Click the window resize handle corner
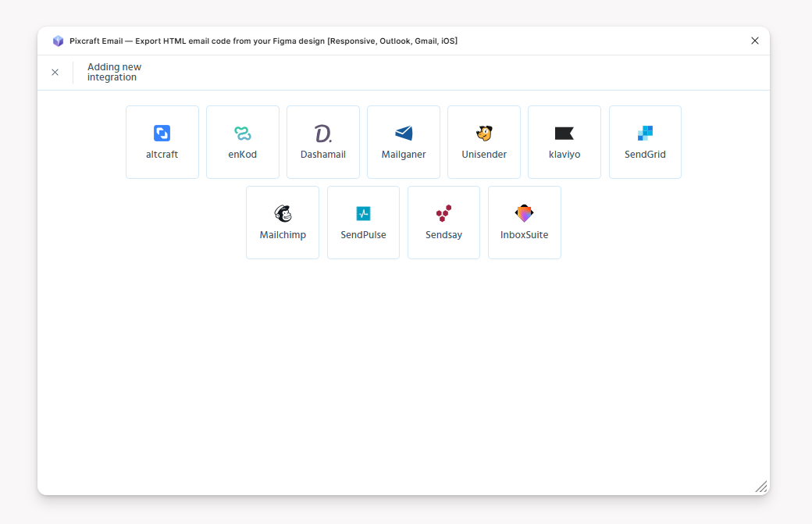Viewport: 812px width, 524px height. (x=760, y=487)
